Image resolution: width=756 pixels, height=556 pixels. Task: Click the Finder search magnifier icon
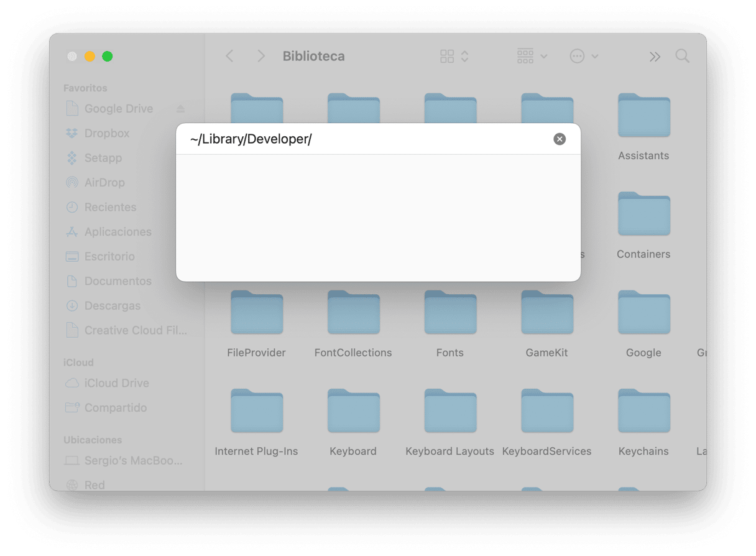pyautogui.click(x=682, y=57)
